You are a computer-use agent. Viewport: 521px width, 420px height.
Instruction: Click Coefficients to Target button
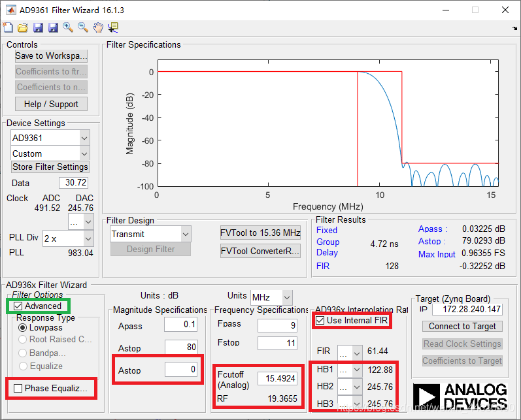pos(462,361)
